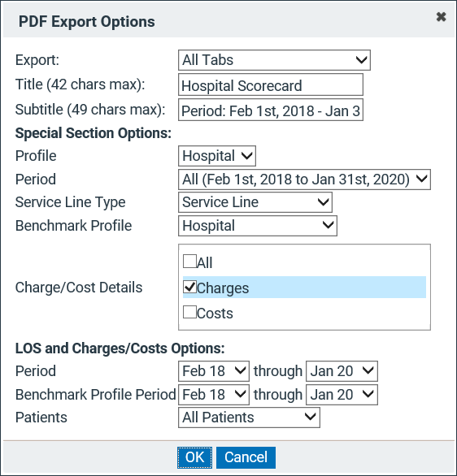Click into the Subtitle text field
The height and width of the screenshot is (476, 457).
(x=271, y=110)
